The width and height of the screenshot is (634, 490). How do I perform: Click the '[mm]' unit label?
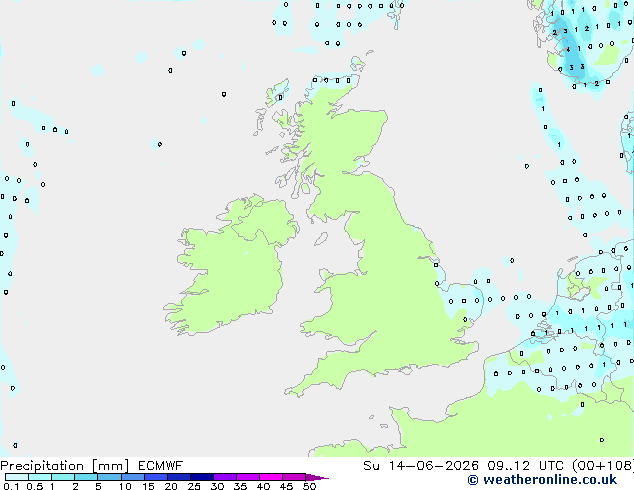pos(110,466)
